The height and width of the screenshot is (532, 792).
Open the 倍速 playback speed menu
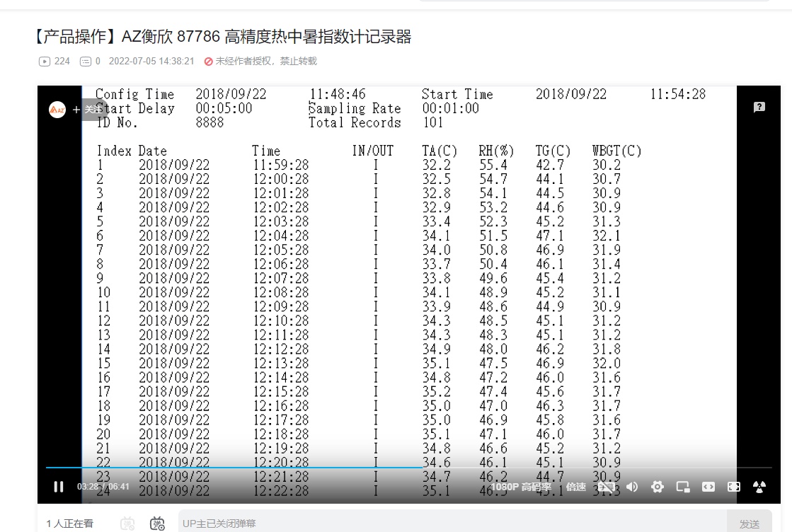[x=576, y=487]
